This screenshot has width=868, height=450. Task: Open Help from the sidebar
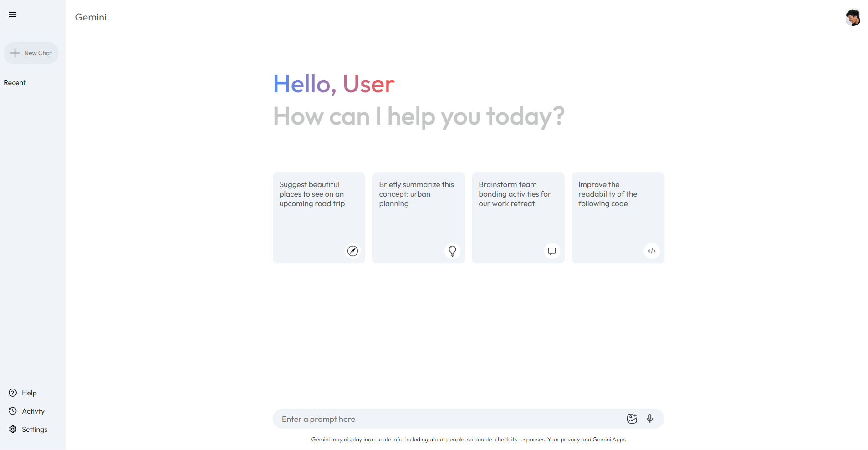29,393
